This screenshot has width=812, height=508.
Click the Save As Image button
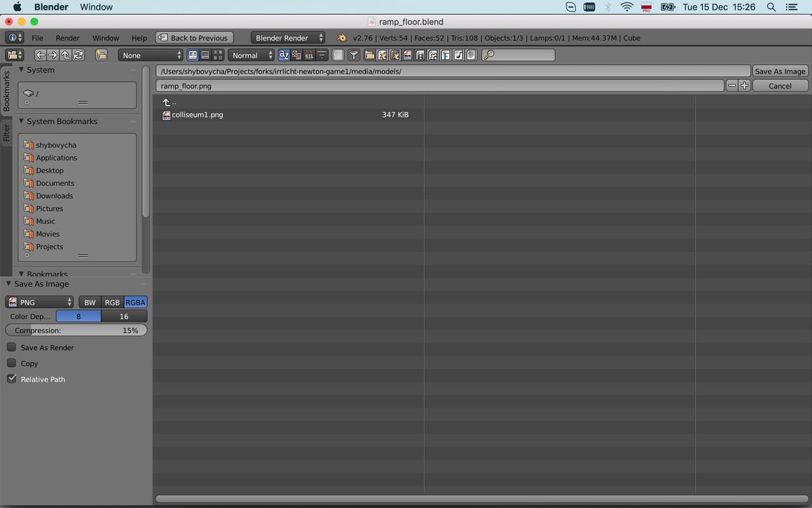click(x=780, y=70)
